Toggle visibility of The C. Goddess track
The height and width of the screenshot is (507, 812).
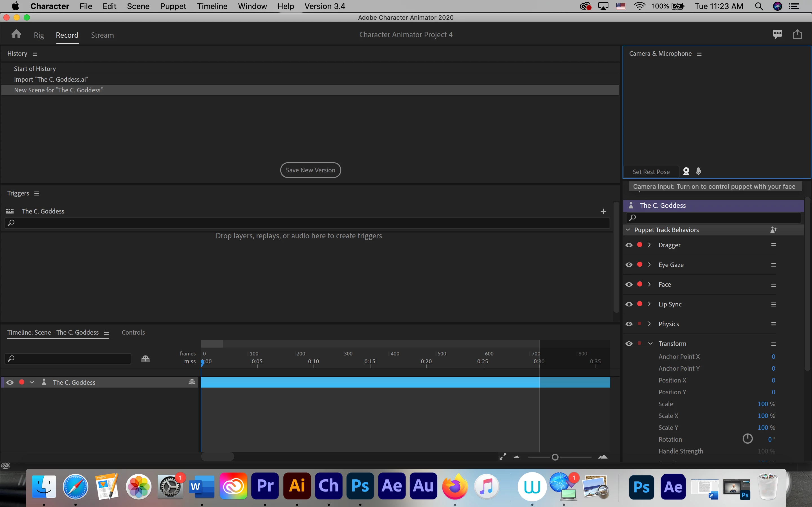click(x=10, y=382)
